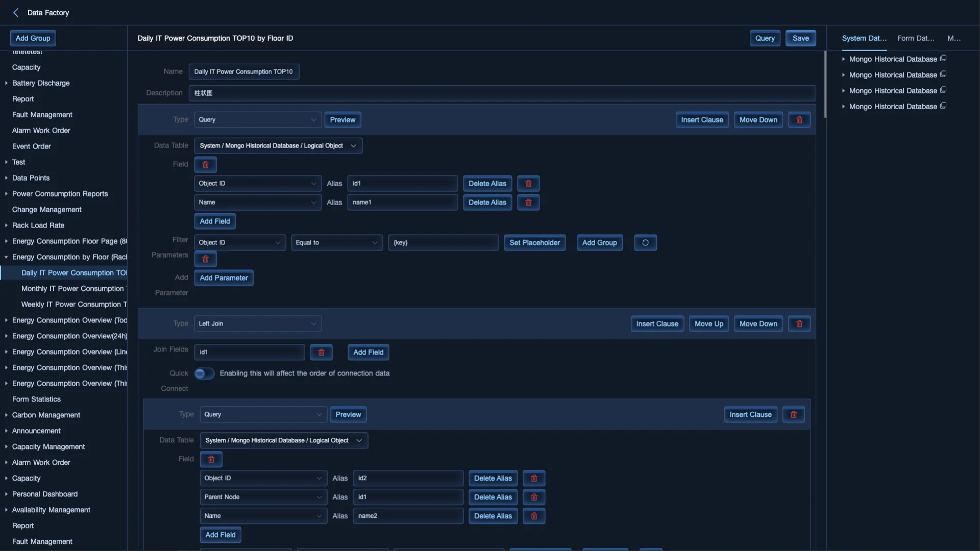Copy the last Mongo Historical Database node

tap(944, 105)
